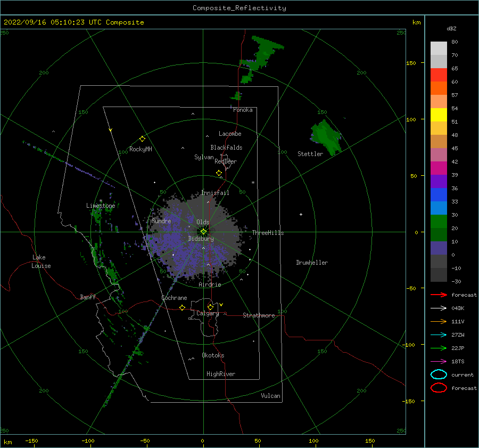Click the Blackfalds city label
This screenshot has width=479, height=448.
[x=226, y=148]
